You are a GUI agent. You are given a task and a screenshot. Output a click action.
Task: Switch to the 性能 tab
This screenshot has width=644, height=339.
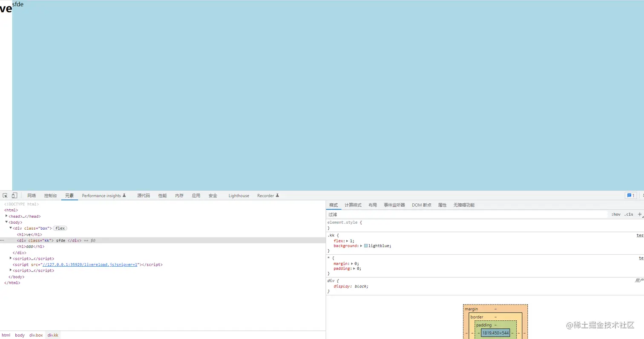(162, 196)
